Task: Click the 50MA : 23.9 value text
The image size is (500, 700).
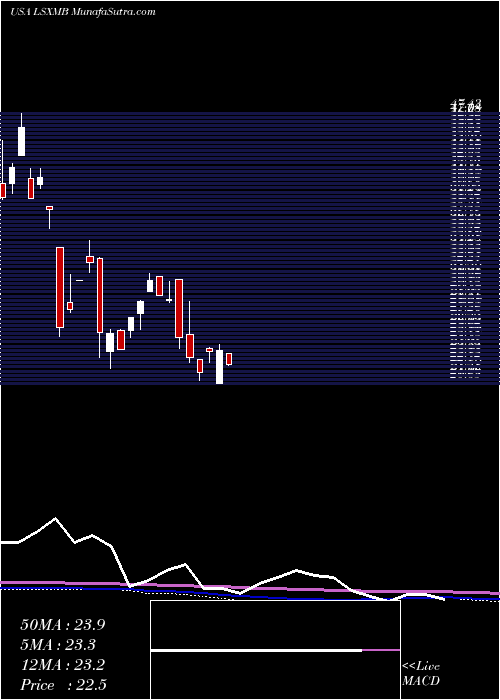Action: [x=62, y=625]
